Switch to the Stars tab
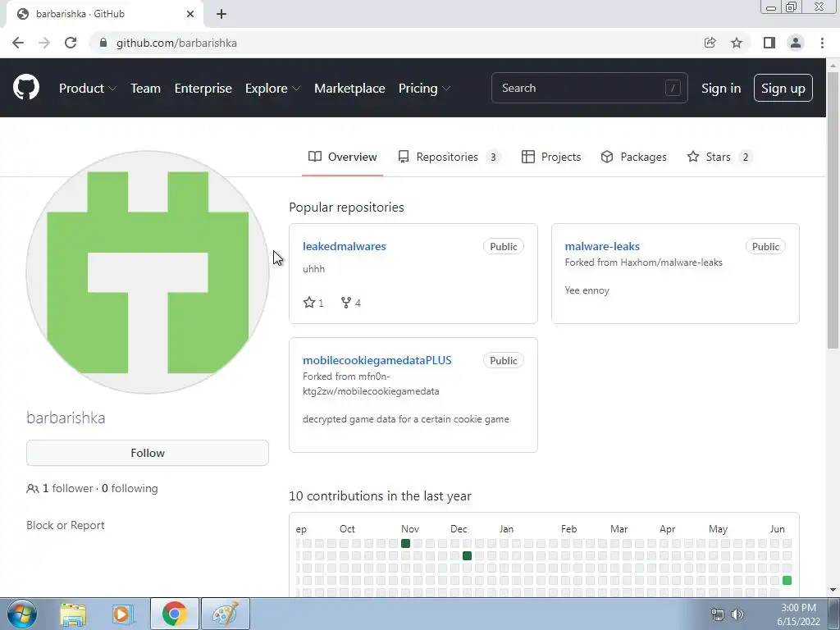This screenshot has width=840, height=630. [719, 157]
